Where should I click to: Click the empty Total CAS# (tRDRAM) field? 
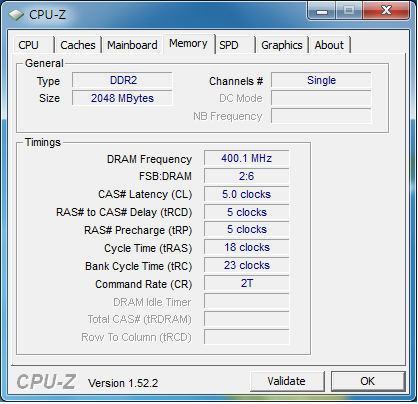(x=247, y=319)
